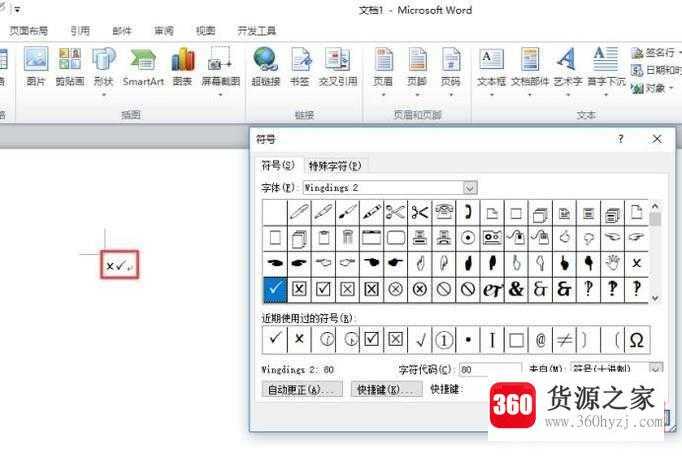Image resolution: width=682 pixels, height=461 pixels.
Task: Click the inserted ×✓ text in the document
Action: pyautogui.click(x=116, y=265)
